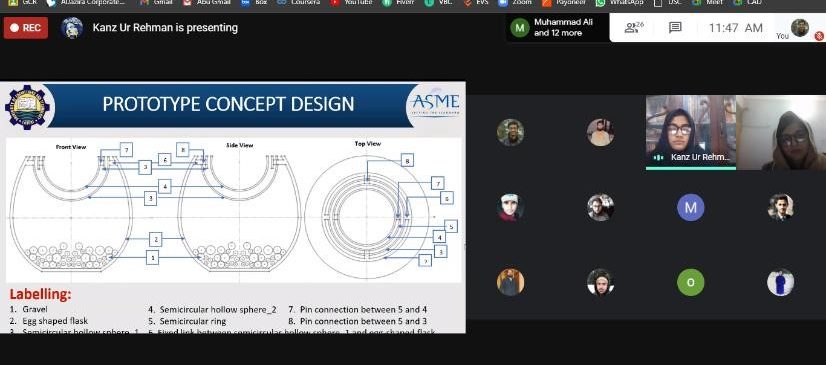This screenshot has height=365, width=826.
Task: Click the 'Prototype Concept Design' slide title
Action: [228, 104]
